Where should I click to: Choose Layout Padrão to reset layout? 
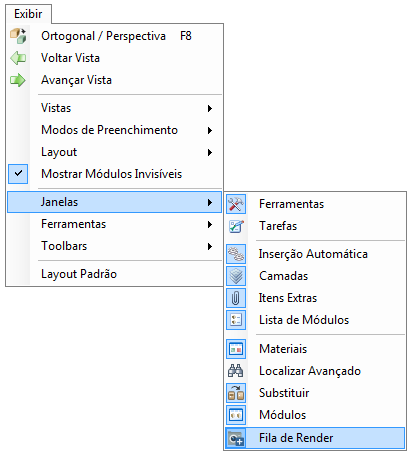click(x=114, y=274)
